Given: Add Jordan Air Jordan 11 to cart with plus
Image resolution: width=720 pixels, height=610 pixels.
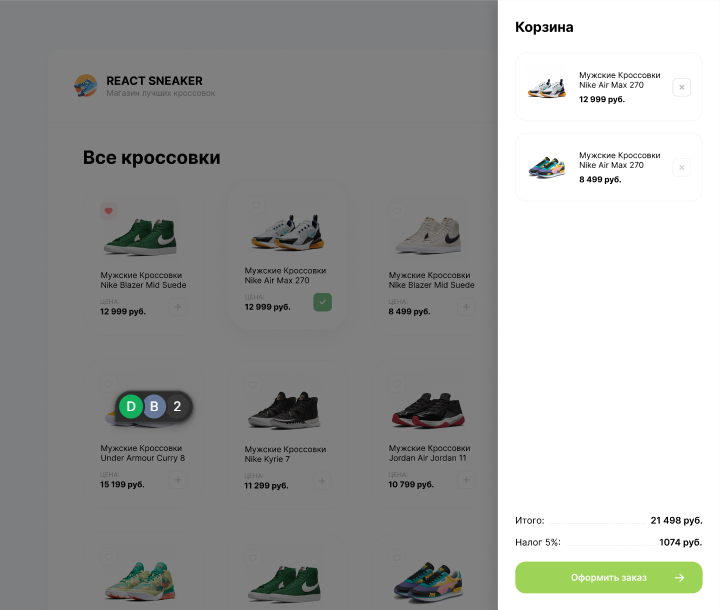Looking at the screenshot, I should click(466, 480).
